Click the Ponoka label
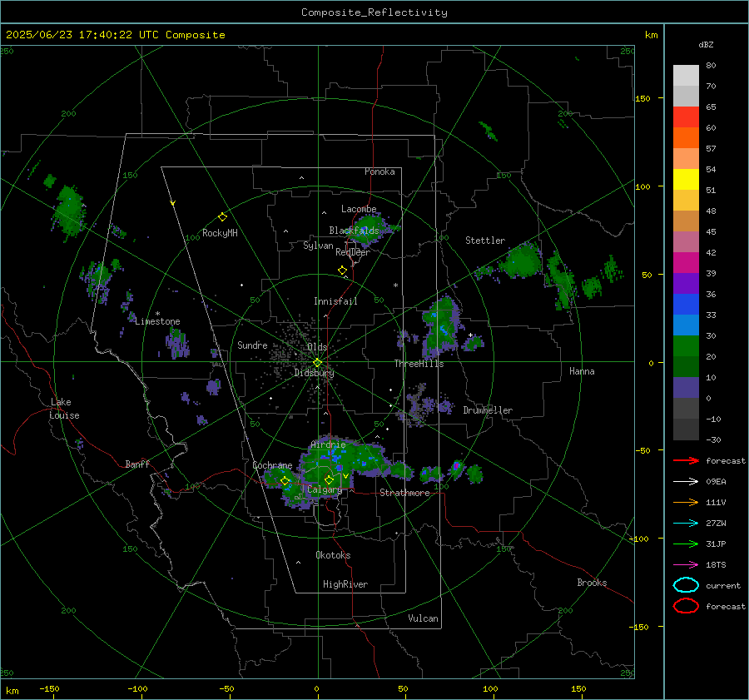This screenshot has height=700, width=749. point(379,171)
